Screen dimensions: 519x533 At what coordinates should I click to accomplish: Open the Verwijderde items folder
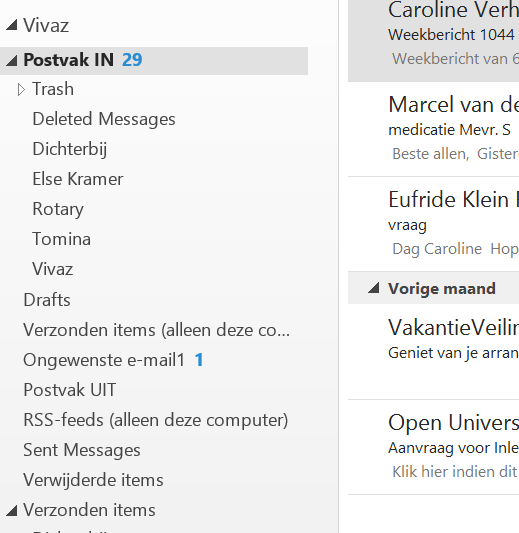click(93, 480)
